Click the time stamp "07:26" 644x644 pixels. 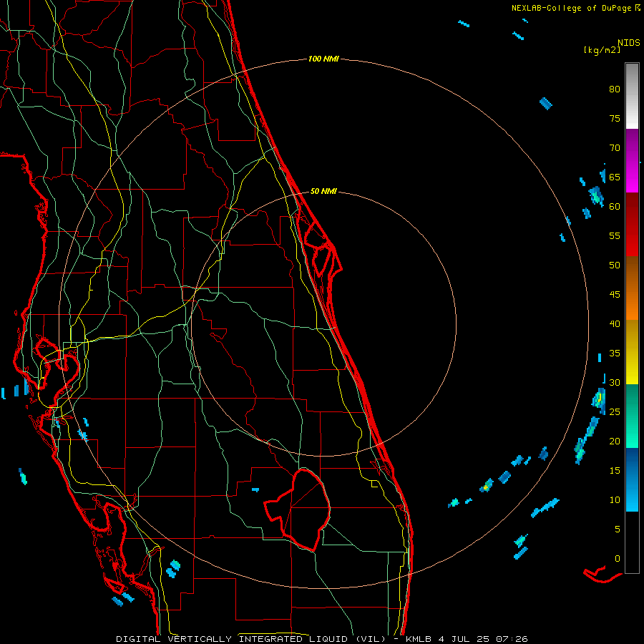pos(512,639)
